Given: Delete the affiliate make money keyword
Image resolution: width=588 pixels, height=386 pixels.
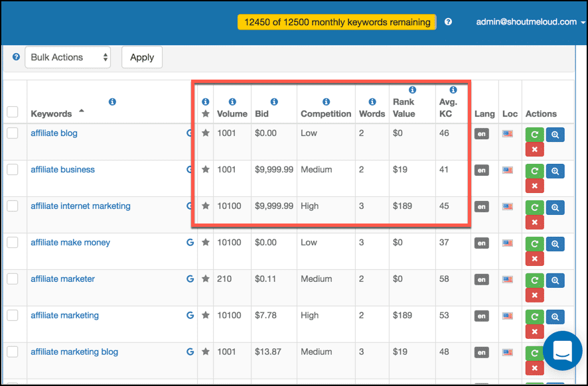Looking at the screenshot, I should 534,259.
